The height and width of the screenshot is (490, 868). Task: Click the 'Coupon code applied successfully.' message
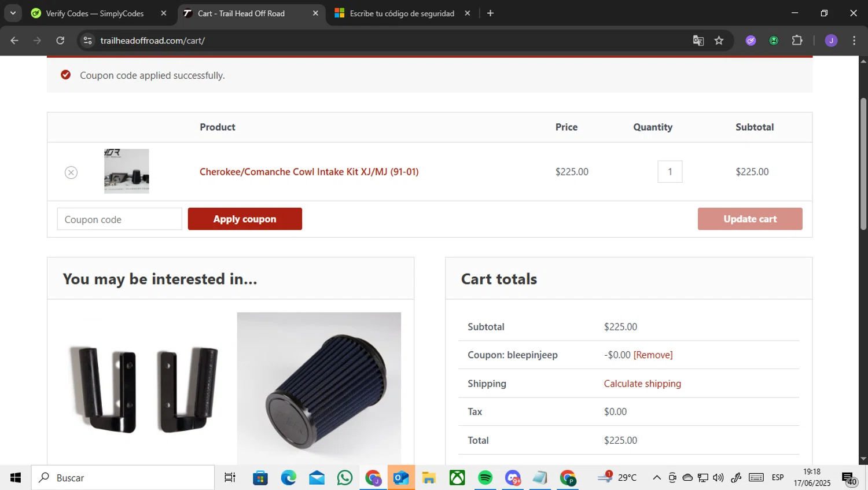click(152, 76)
